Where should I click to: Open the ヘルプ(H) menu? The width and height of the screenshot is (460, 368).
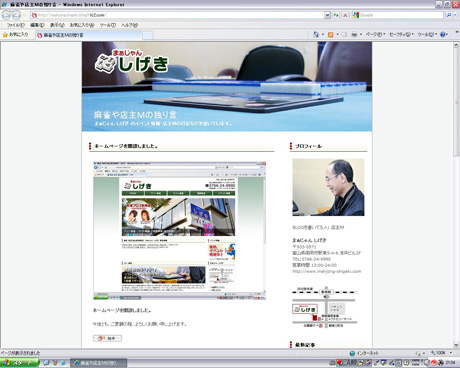(129, 25)
